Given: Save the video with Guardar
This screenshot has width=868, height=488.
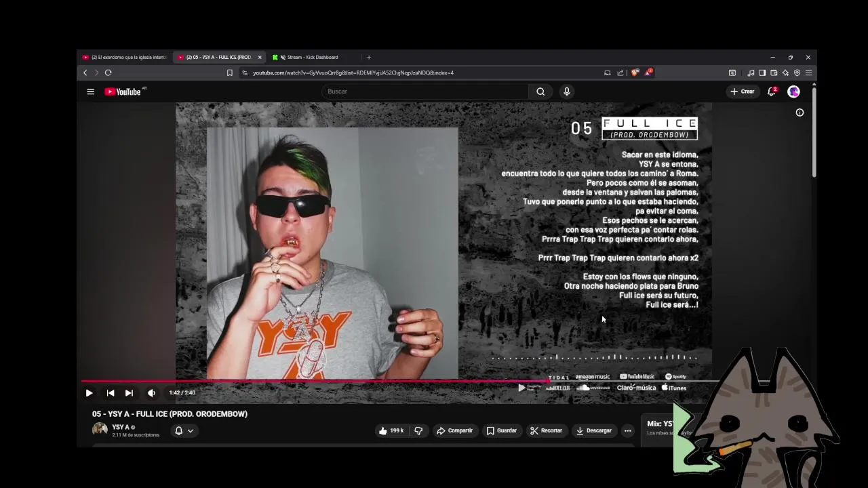Looking at the screenshot, I should [x=502, y=430].
